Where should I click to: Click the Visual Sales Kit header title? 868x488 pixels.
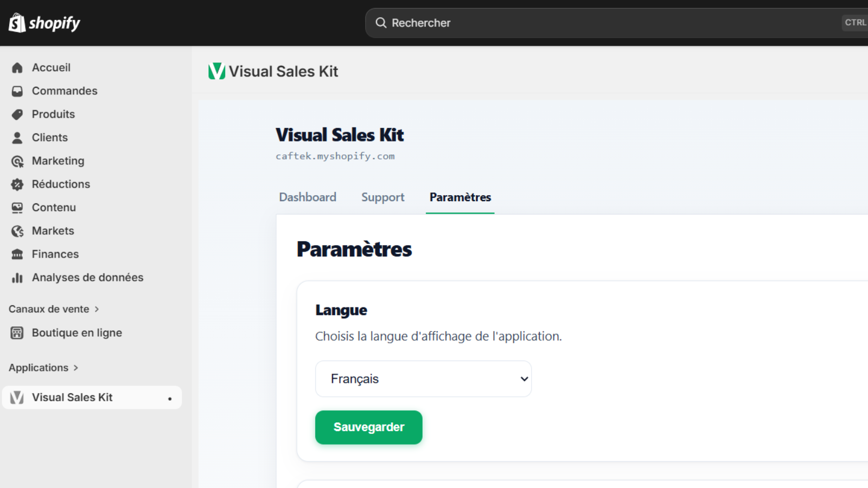coord(283,72)
